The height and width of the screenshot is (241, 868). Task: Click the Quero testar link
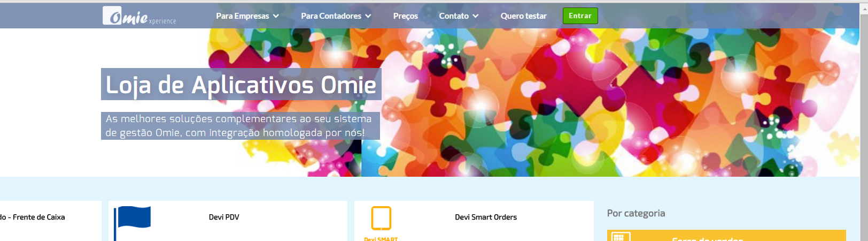[524, 16]
